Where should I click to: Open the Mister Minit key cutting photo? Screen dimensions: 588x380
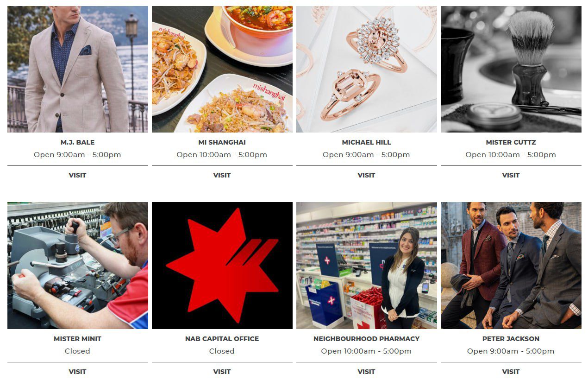pyautogui.click(x=78, y=266)
